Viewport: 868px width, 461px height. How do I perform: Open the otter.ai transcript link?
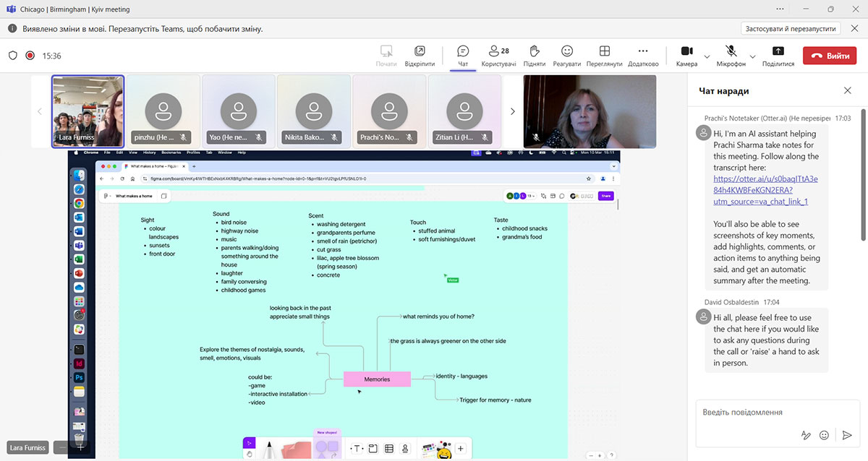(x=765, y=190)
